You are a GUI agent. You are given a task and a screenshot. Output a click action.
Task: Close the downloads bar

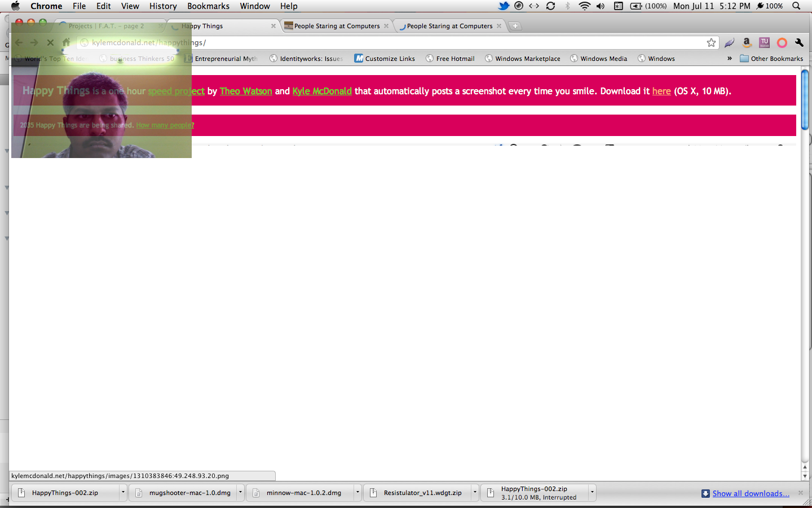click(x=800, y=493)
